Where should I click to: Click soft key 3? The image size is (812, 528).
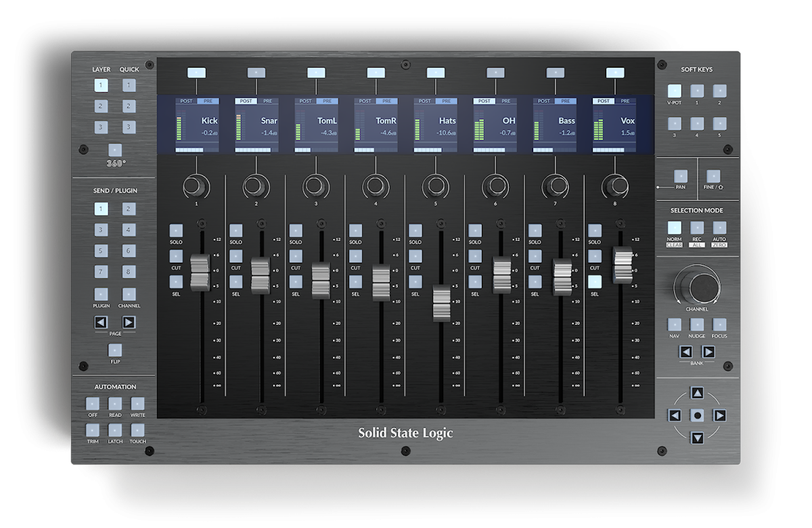coord(675,123)
